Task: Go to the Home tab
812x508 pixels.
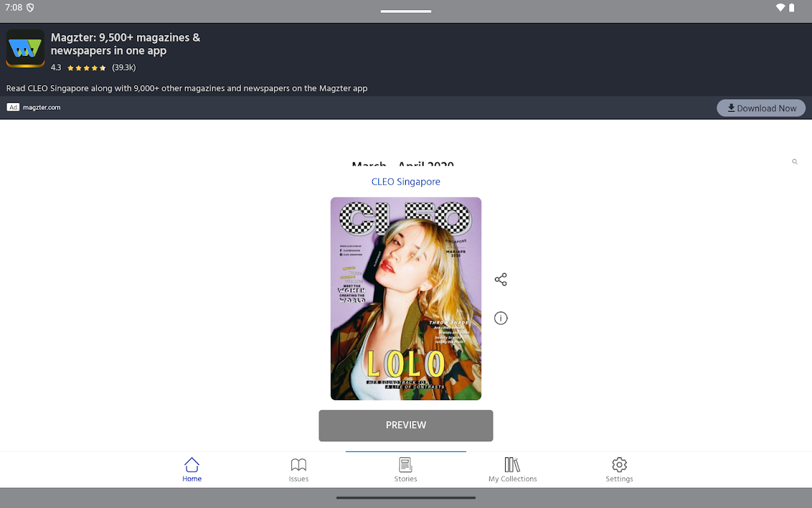Action: click(x=192, y=470)
